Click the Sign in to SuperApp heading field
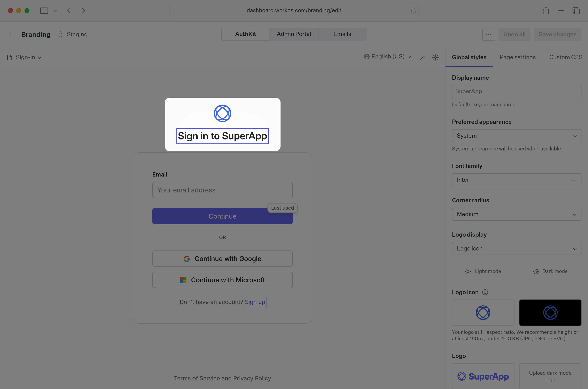Screen dimensions: 588x389 coord(222,136)
